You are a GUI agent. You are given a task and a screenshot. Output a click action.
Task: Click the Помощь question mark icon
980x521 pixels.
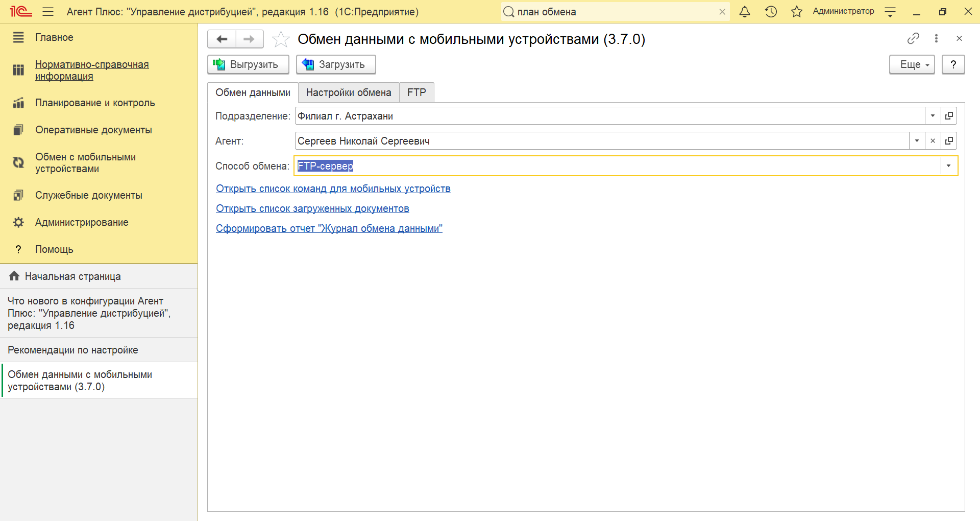click(18, 249)
